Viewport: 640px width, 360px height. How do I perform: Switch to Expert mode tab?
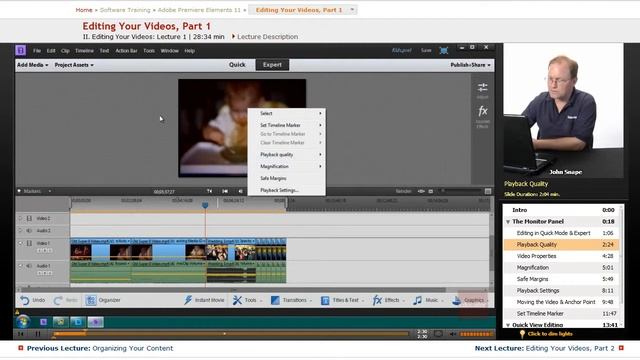click(x=272, y=65)
